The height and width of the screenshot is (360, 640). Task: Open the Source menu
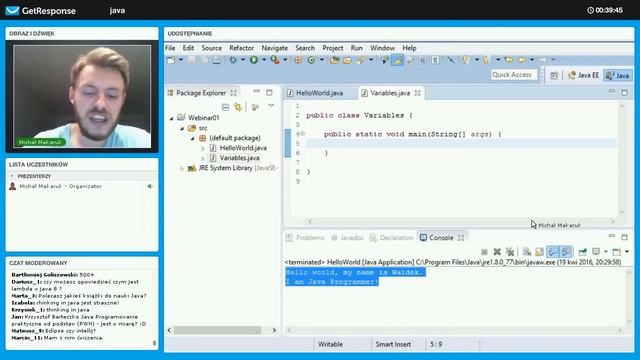pyautogui.click(x=211, y=48)
